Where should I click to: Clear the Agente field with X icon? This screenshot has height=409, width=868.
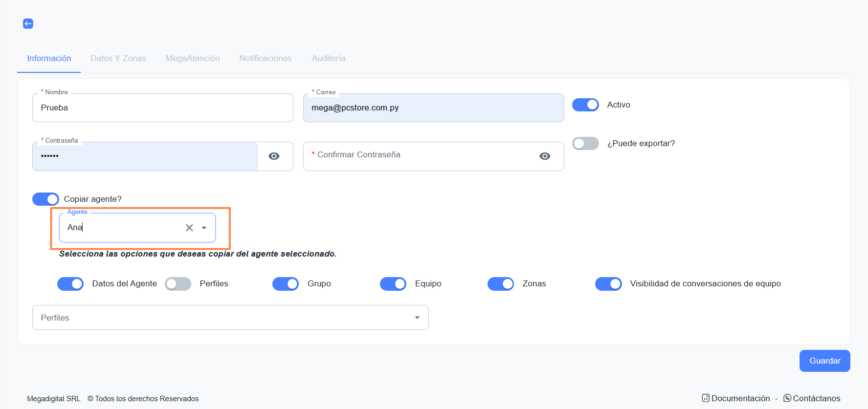pyautogui.click(x=189, y=228)
